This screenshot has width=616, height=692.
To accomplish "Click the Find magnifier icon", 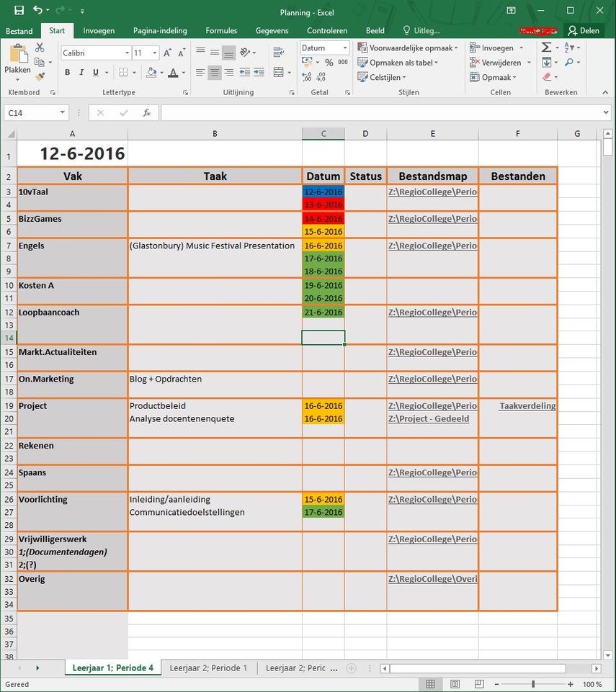I will [x=569, y=62].
